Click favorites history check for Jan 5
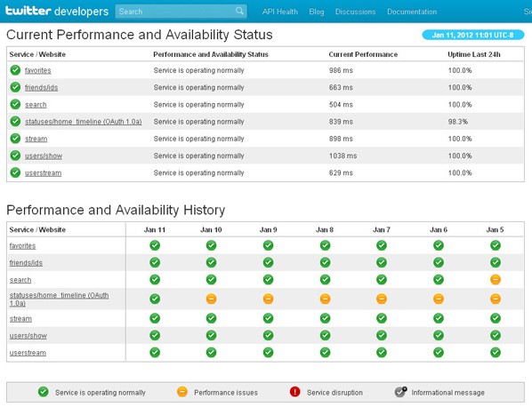Screen dimensions: 532x407 496,245
